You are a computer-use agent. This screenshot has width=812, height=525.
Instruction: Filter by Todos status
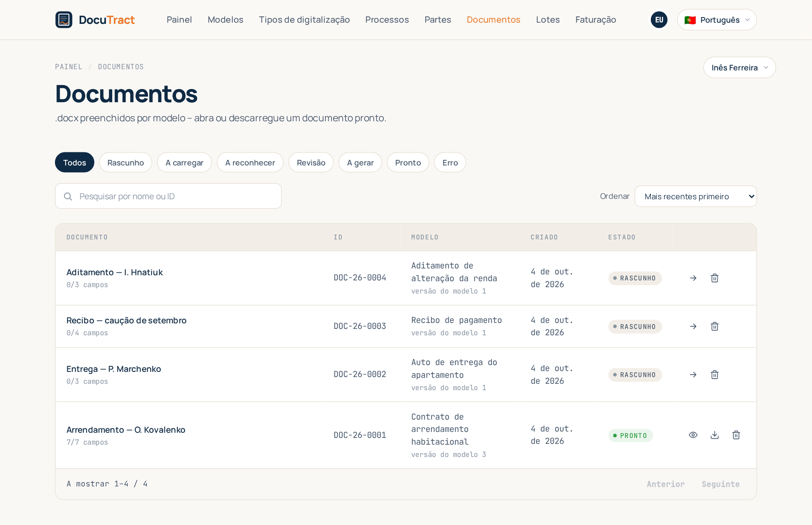74,162
